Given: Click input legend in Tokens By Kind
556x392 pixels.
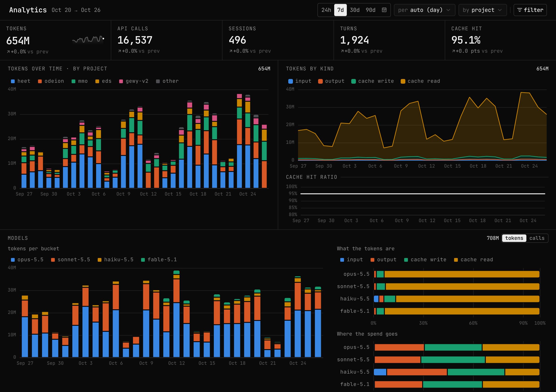Looking at the screenshot, I should (300, 81).
